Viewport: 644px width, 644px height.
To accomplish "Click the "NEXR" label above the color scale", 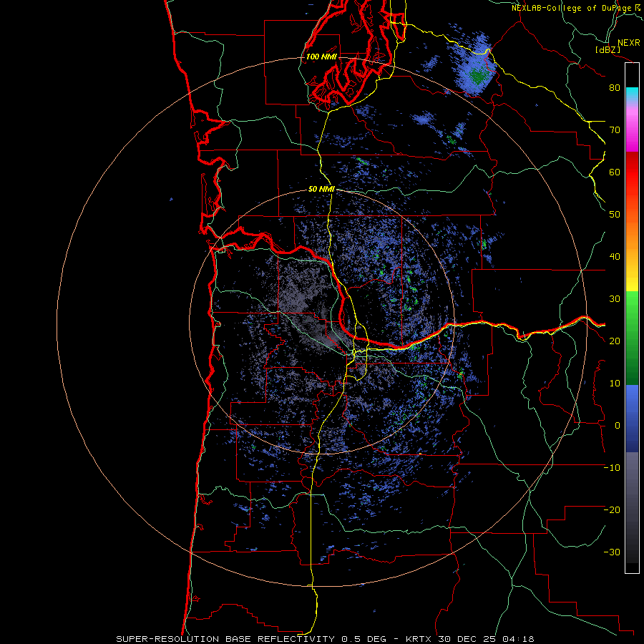I will [x=629, y=43].
